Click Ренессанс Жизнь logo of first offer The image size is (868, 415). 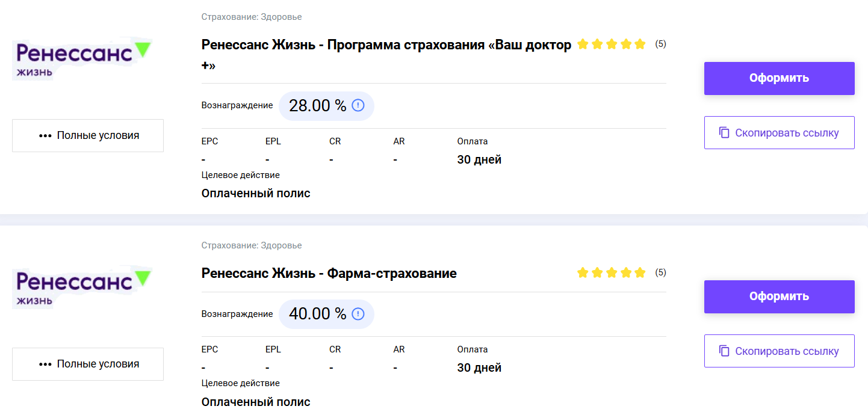coord(83,60)
